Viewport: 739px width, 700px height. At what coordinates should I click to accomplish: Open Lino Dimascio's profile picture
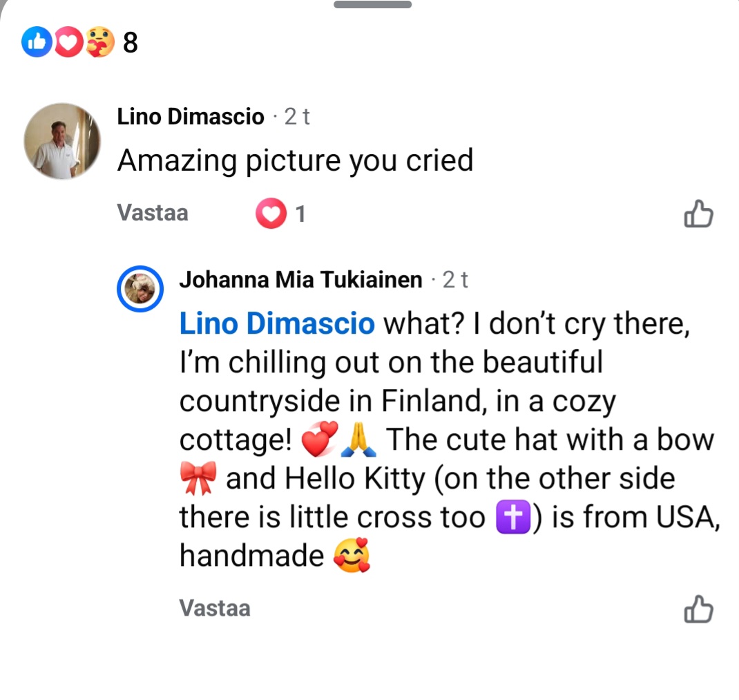(62, 141)
